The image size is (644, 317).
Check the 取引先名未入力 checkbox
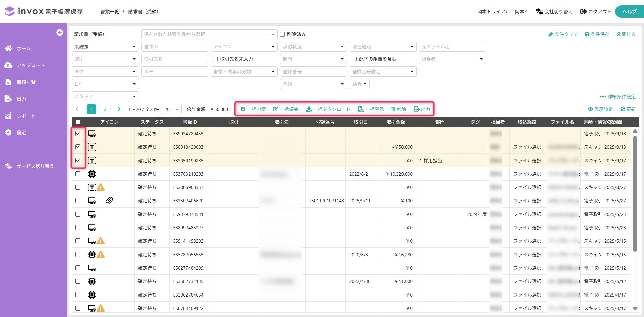click(215, 59)
